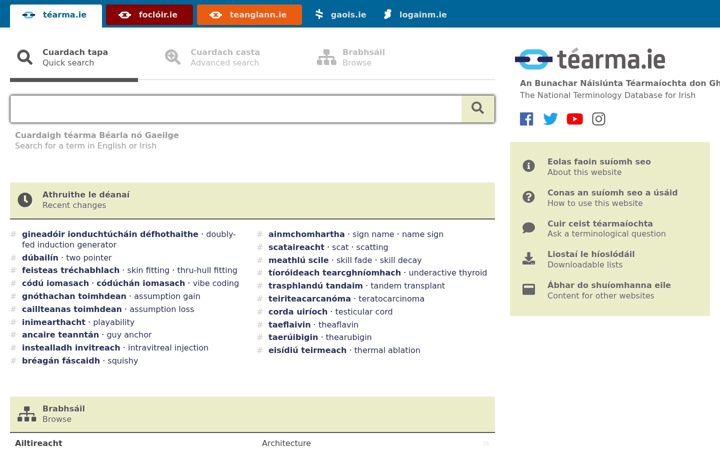Open Conas an suíomh seo a úsáid link

[x=612, y=197]
